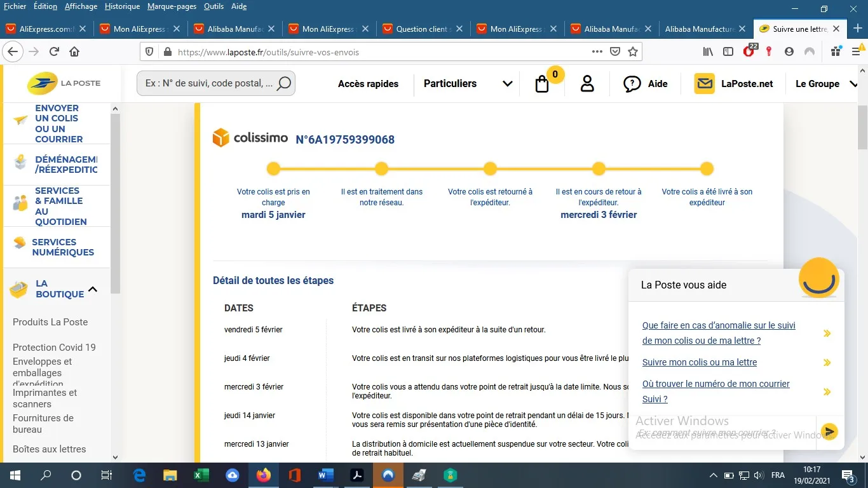Open the Outils menu
This screenshot has height=488, width=868.
click(214, 6)
